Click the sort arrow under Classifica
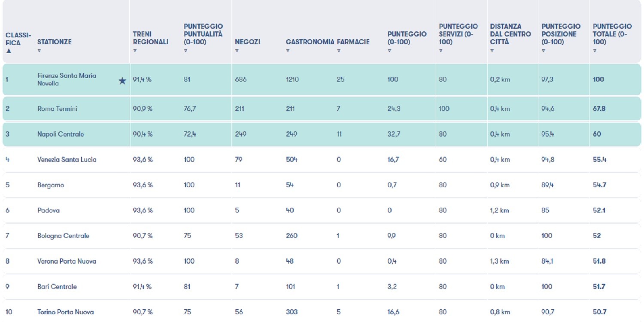644x322 pixels. 9,51
